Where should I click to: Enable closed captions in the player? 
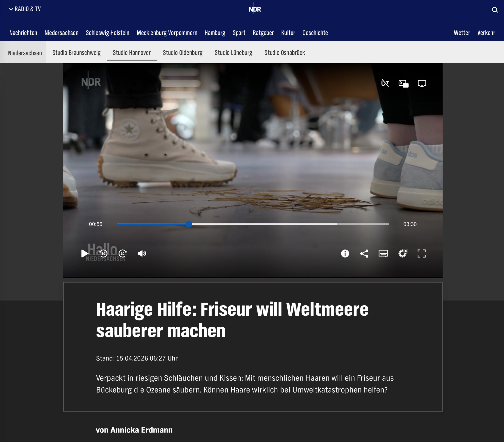pyautogui.click(x=384, y=254)
